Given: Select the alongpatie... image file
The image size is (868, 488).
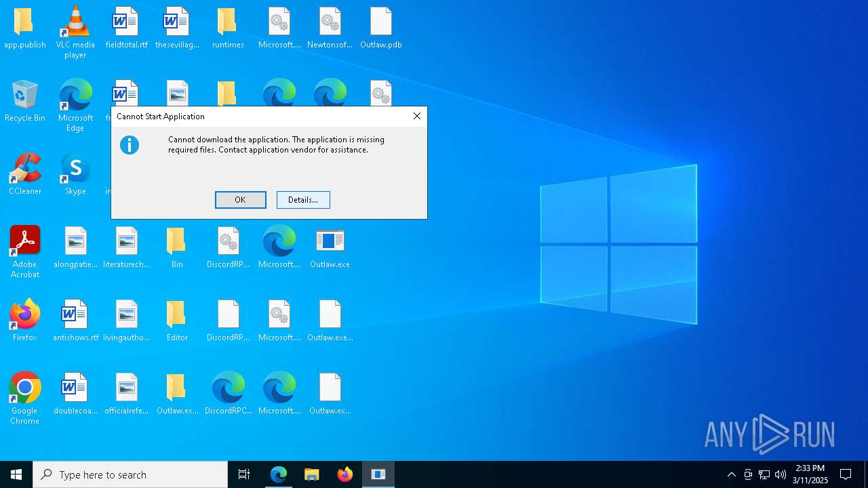Looking at the screenshot, I should point(75,248).
